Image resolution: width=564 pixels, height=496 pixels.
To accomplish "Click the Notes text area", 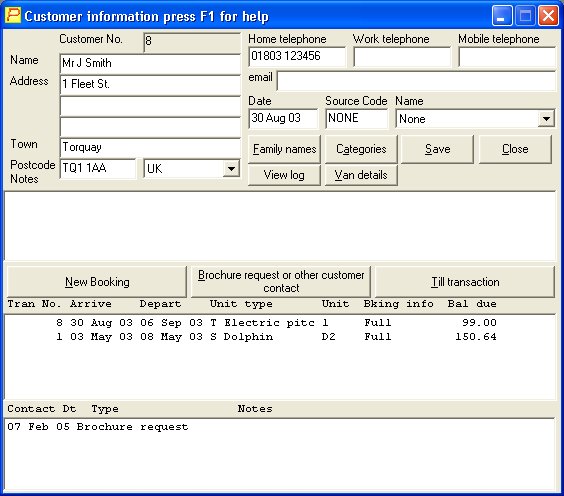I will click(280, 226).
